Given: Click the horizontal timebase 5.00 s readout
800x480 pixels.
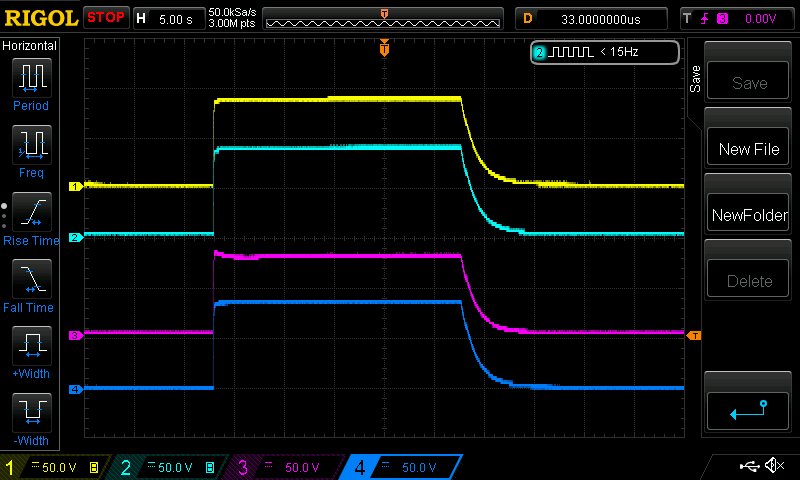Looking at the screenshot, I should click(x=176, y=19).
